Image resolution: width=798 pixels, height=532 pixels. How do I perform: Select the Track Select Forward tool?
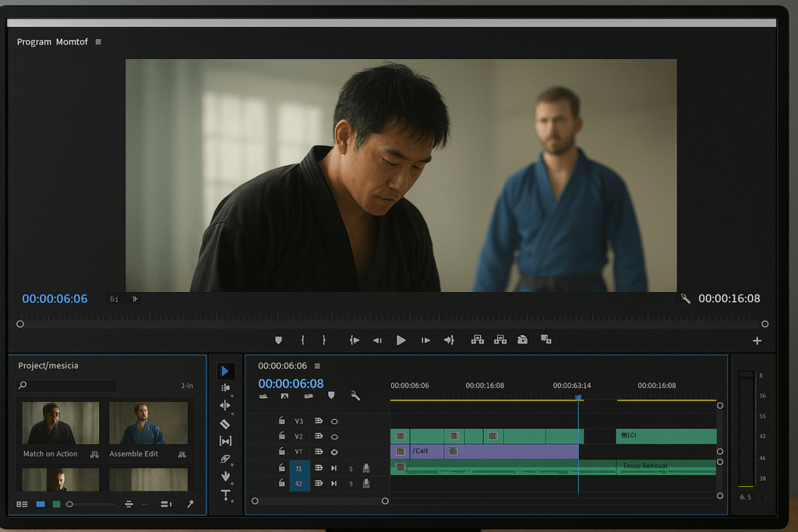tap(225, 387)
